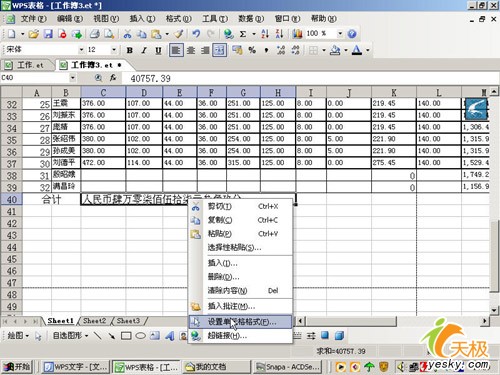Open the File menu
Screen dimensions: 500x375
coord(34,19)
